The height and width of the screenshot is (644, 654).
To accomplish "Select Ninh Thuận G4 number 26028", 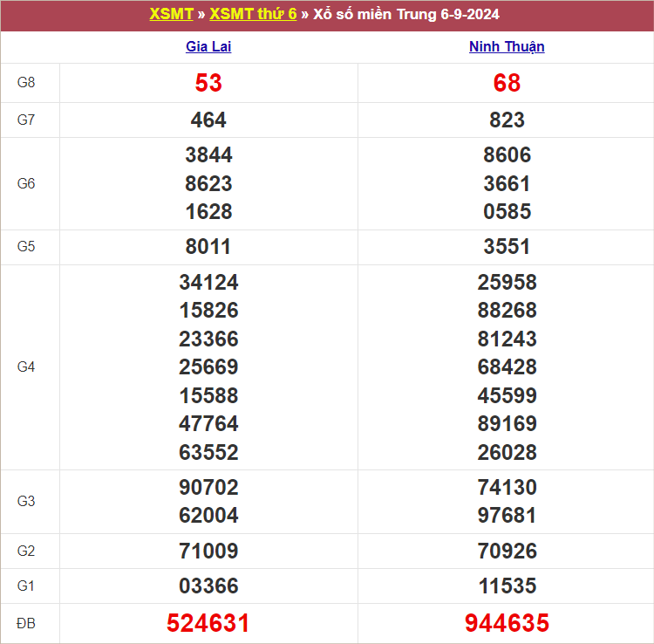I will pos(507,452).
